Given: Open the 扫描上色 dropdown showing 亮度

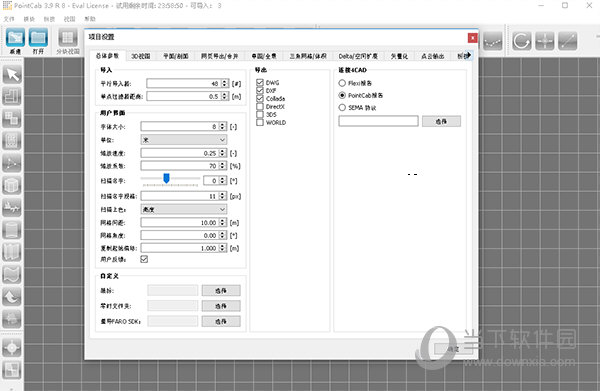Looking at the screenshot, I should tap(184, 209).
